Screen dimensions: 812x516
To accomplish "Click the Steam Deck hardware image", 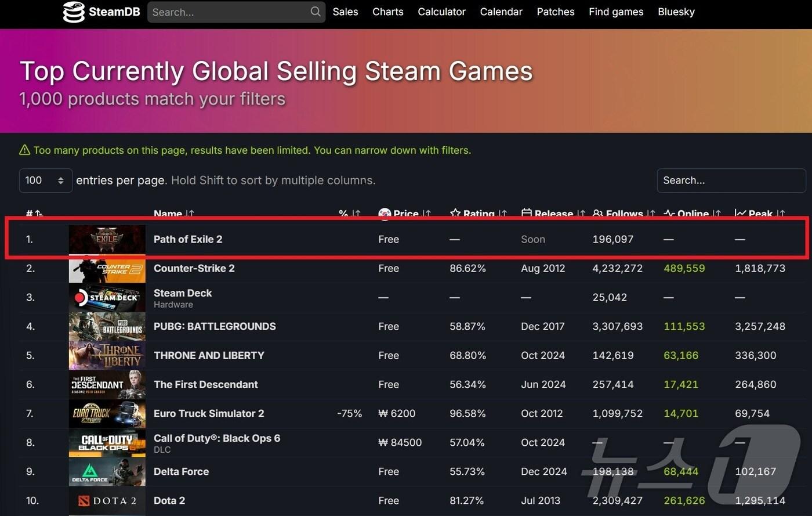I will 107,297.
